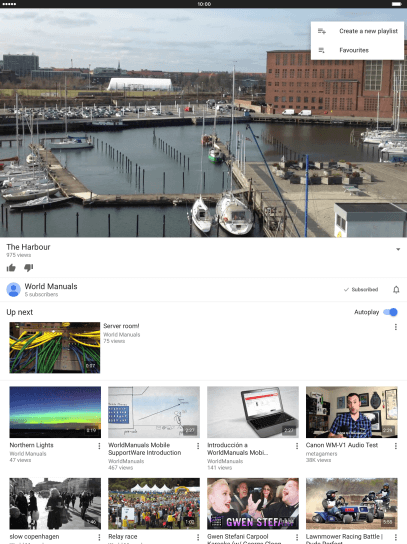Play the Northern Lights video thumbnail
The width and height of the screenshot is (407, 544).
(x=55, y=412)
